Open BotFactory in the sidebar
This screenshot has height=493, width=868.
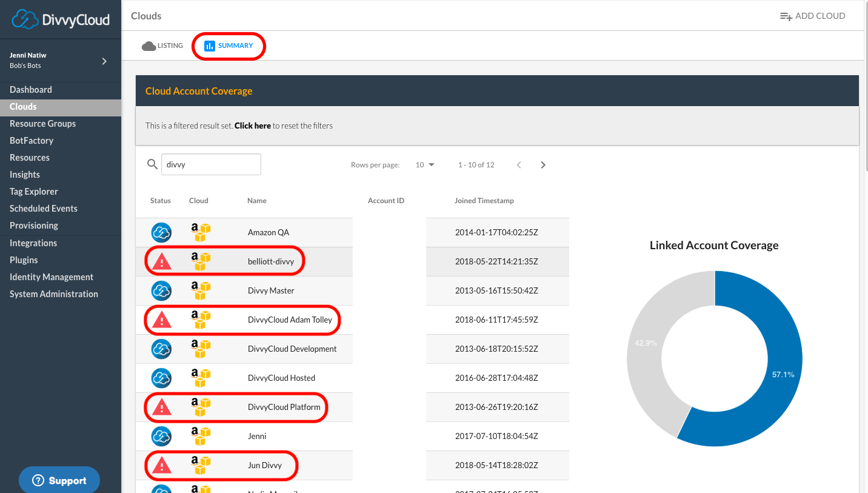click(32, 141)
